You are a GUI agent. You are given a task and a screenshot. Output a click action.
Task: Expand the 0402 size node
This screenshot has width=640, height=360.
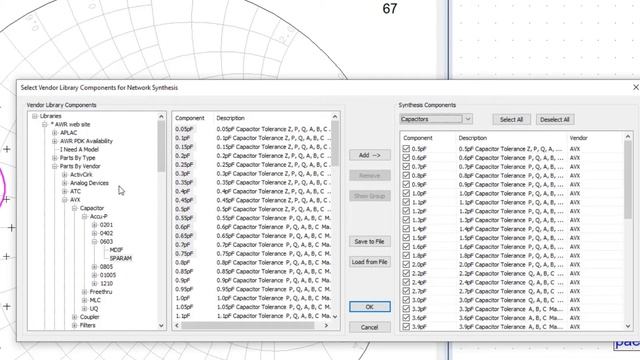click(x=94, y=233)
